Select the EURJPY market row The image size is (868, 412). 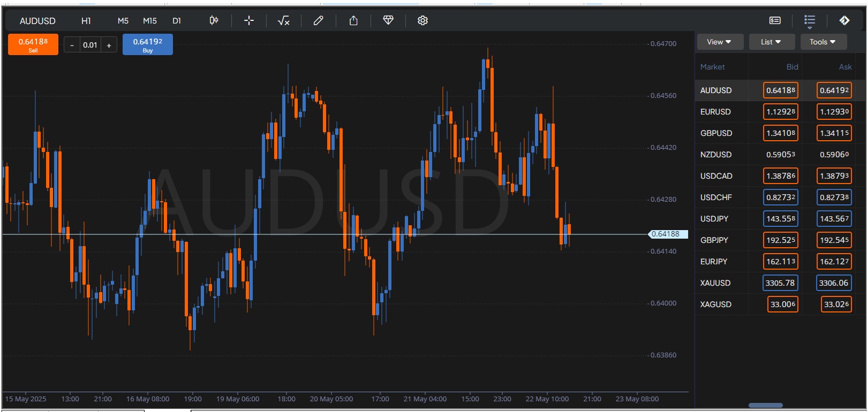780,262
